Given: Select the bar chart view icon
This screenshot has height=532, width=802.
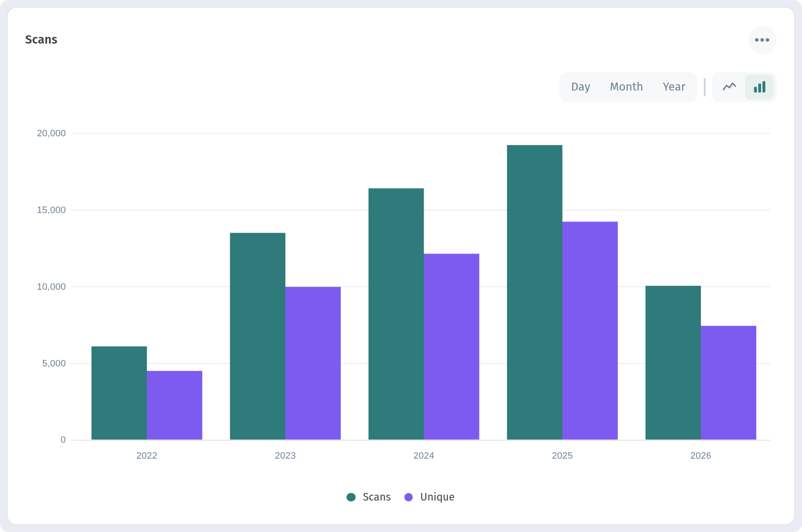Looking at the screenshot, I should coord(759,87).
